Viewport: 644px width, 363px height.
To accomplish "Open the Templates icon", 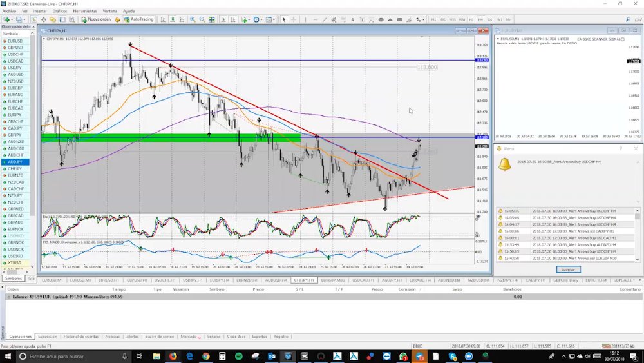I will tap(269, 19).
